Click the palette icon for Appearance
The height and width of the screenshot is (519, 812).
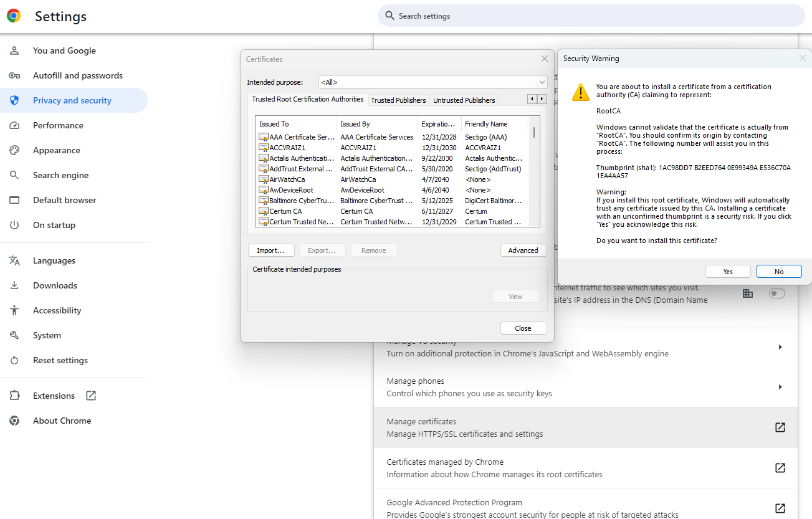(14, 150)
